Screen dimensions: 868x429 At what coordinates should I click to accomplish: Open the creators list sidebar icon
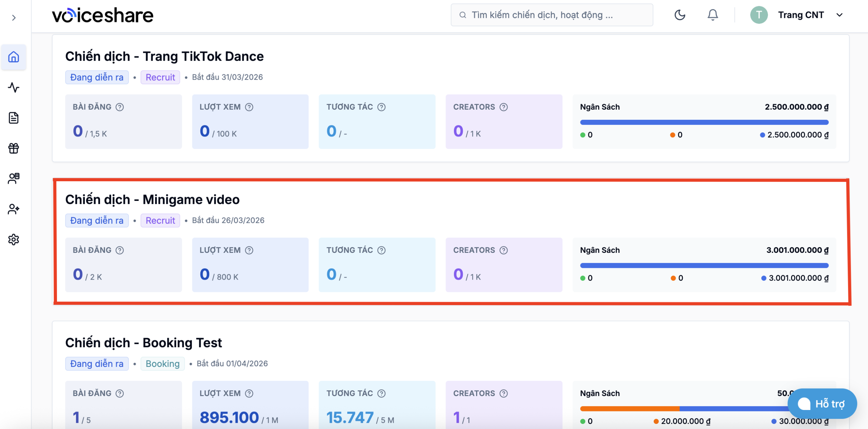tap(14, 178)
